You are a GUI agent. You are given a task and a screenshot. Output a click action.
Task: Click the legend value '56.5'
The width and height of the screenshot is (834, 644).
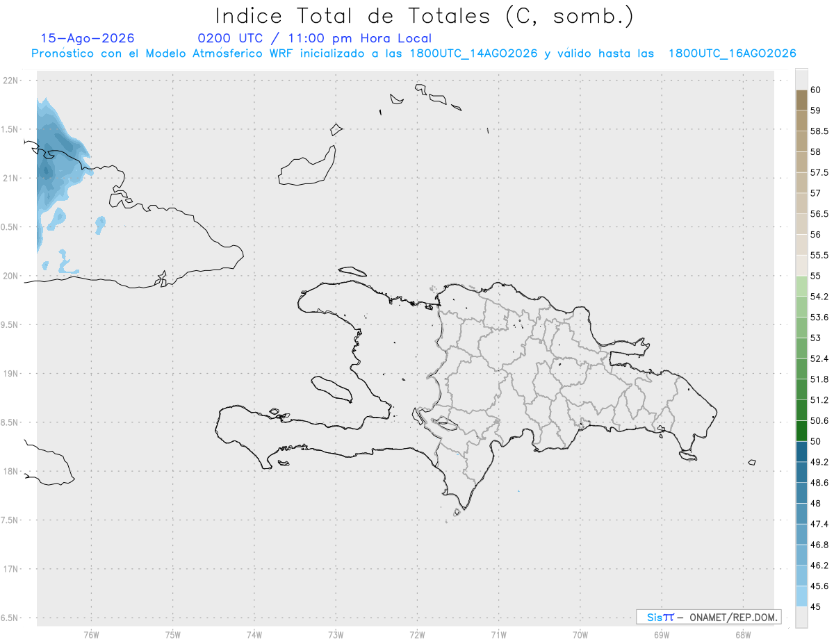(x=819, y=213)
